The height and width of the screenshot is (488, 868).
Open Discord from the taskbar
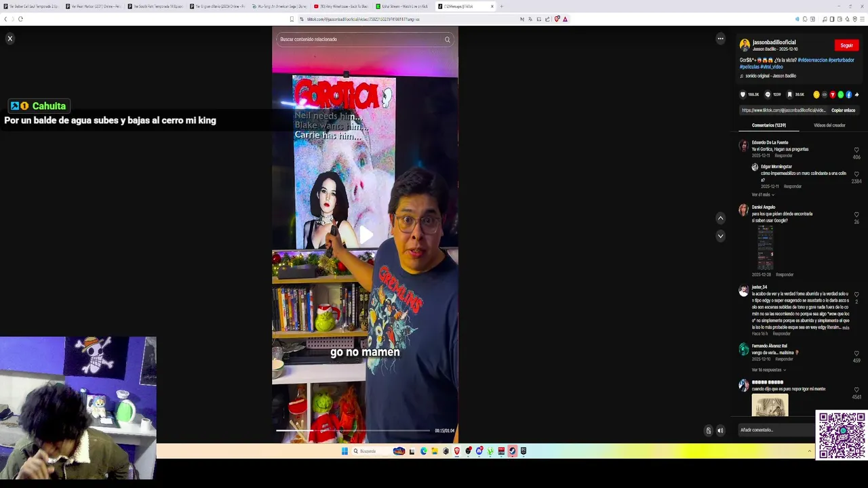(x=479, y=451)
